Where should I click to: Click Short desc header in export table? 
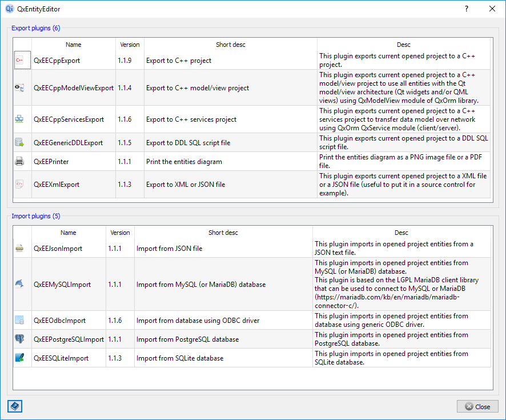click(230, 45)
